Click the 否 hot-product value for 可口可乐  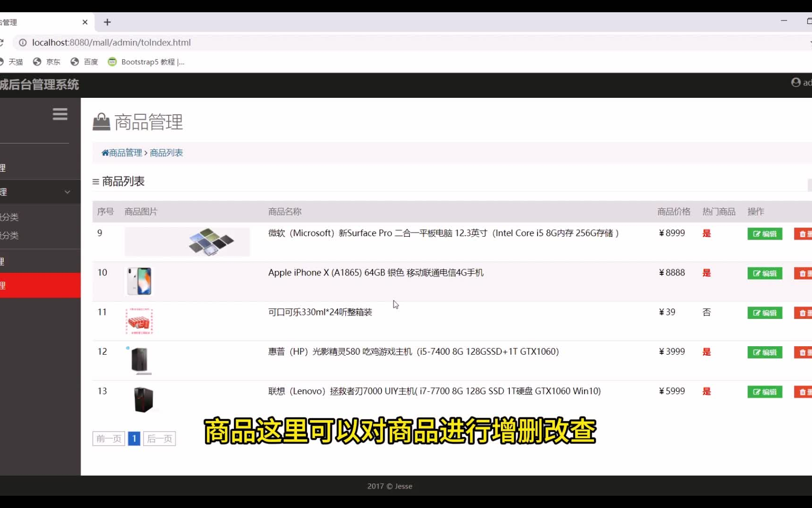706,312
